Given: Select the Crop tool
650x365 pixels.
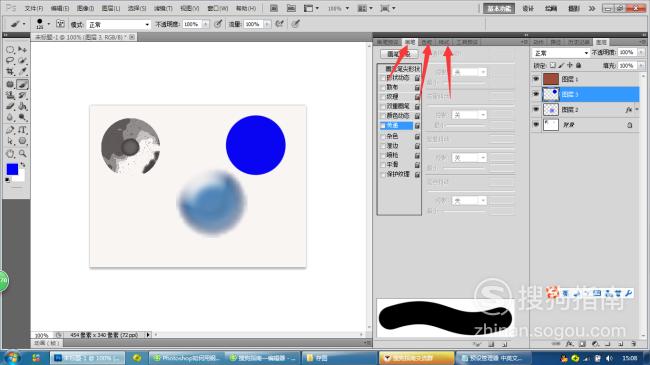Looking at the screenshot, I should coord(10,72).
